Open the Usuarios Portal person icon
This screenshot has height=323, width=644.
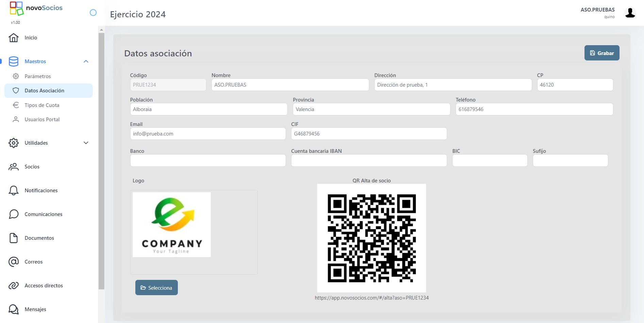[16, 119]
